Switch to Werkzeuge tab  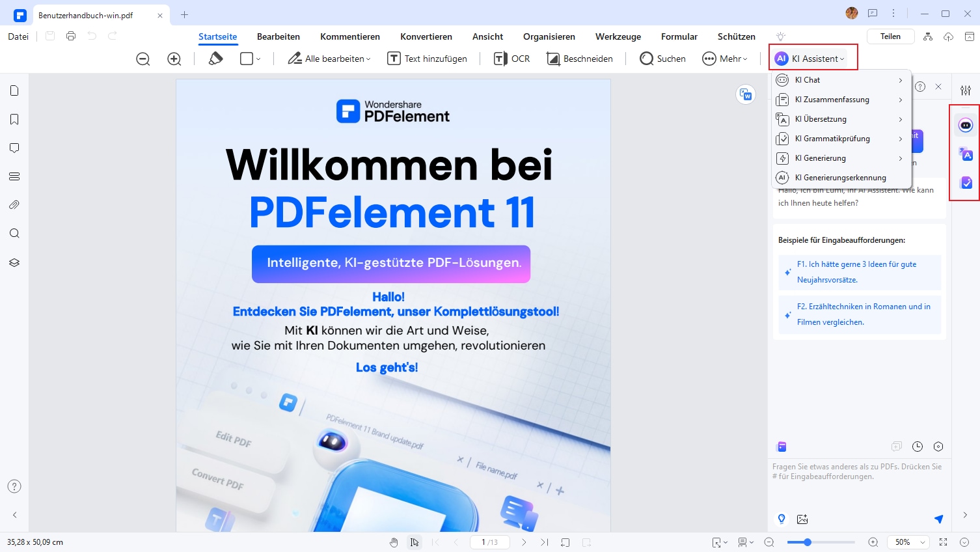coord(618,36)
